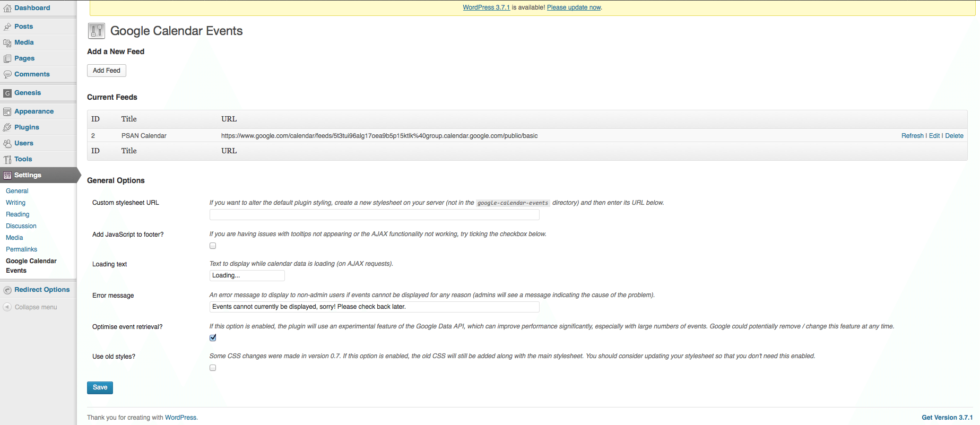Save the general options

pos(100,387)
